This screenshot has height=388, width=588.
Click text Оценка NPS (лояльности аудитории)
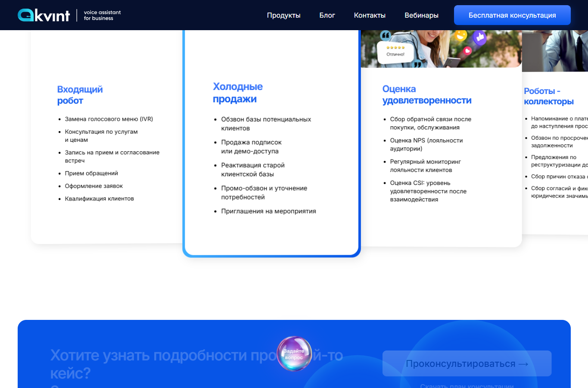[426, 144]
